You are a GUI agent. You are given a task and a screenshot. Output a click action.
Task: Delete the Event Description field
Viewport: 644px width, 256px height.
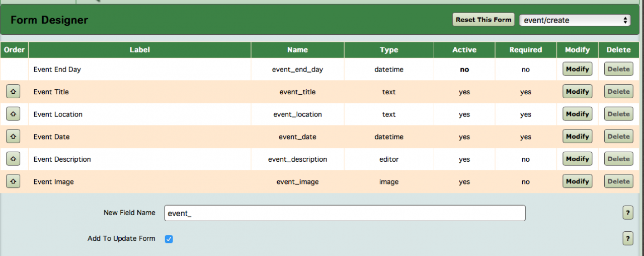pyautogui.click(x=618, y=159)
